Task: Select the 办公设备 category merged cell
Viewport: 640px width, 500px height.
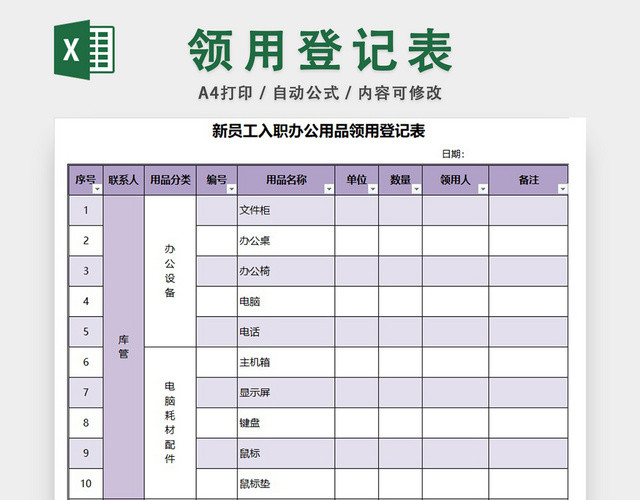Action: (x=170, y=271)
